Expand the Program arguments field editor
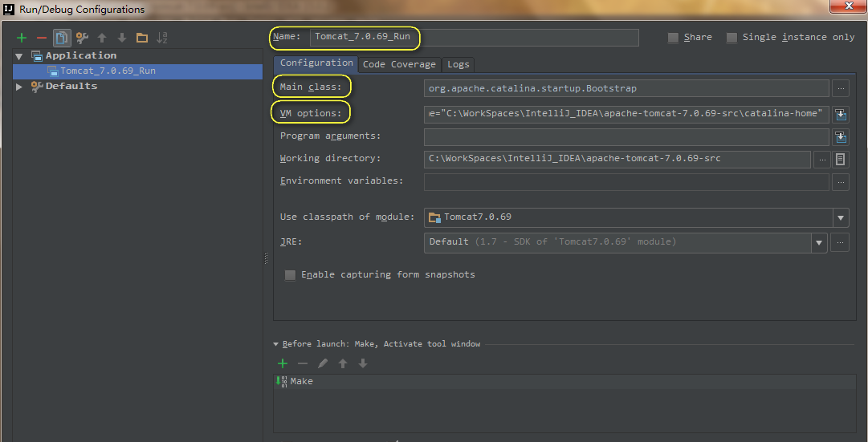 841,136
